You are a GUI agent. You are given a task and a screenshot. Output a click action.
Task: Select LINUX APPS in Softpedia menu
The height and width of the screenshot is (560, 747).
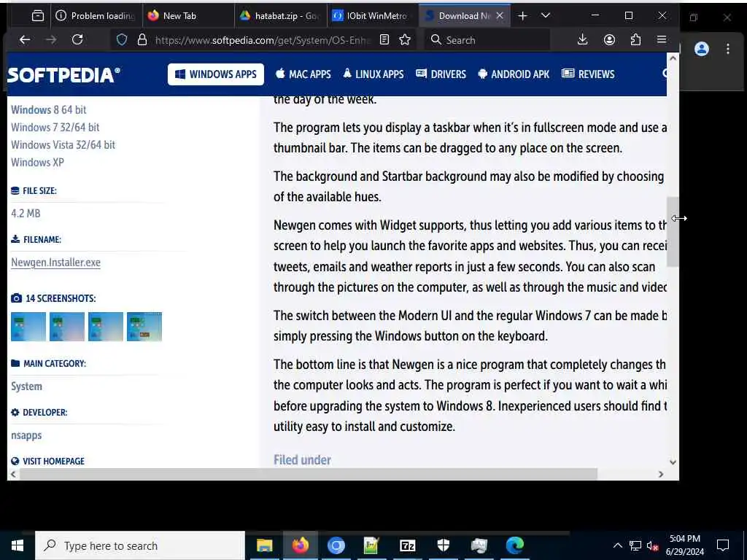(x=373, y=74)
